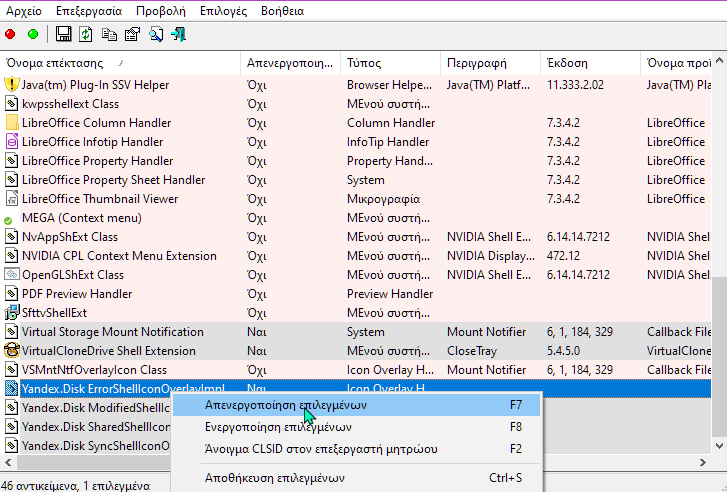Click Ναι cell in VirtualCloneDrive row
The width and height of the screenshot is (727, 492).
tap(257, 351)
